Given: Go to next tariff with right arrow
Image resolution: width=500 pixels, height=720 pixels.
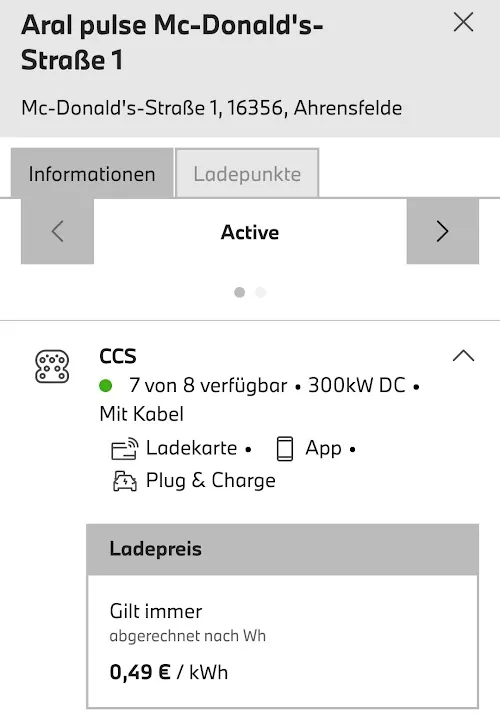Looking at the screenshot, I should coord(443,231).
